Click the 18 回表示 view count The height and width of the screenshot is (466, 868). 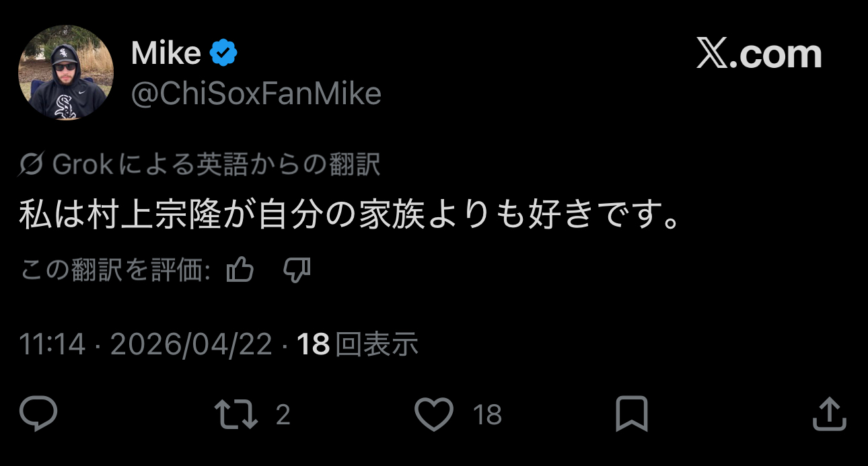point(358,345)
